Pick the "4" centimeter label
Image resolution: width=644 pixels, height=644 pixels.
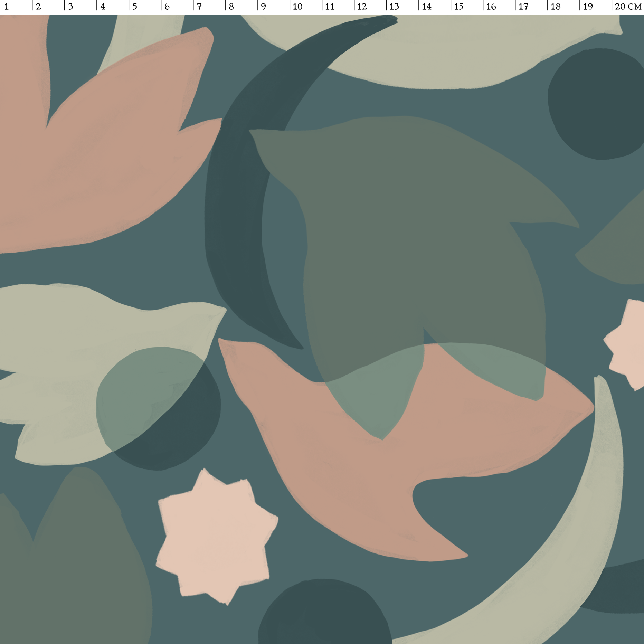pos(103,7)
